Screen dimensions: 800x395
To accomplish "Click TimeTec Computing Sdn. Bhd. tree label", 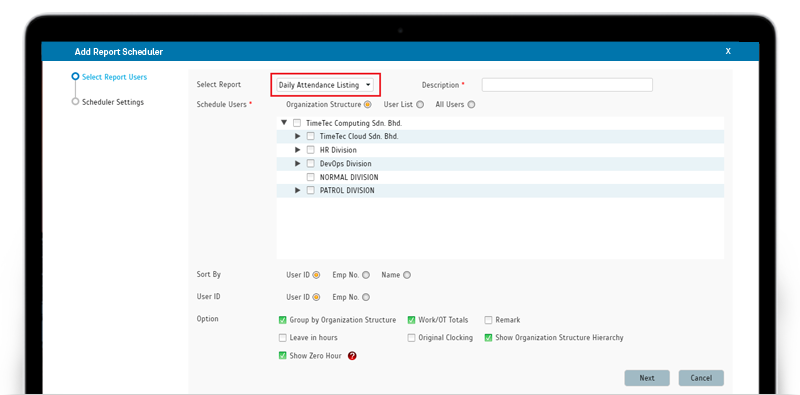I will [354, 123].
